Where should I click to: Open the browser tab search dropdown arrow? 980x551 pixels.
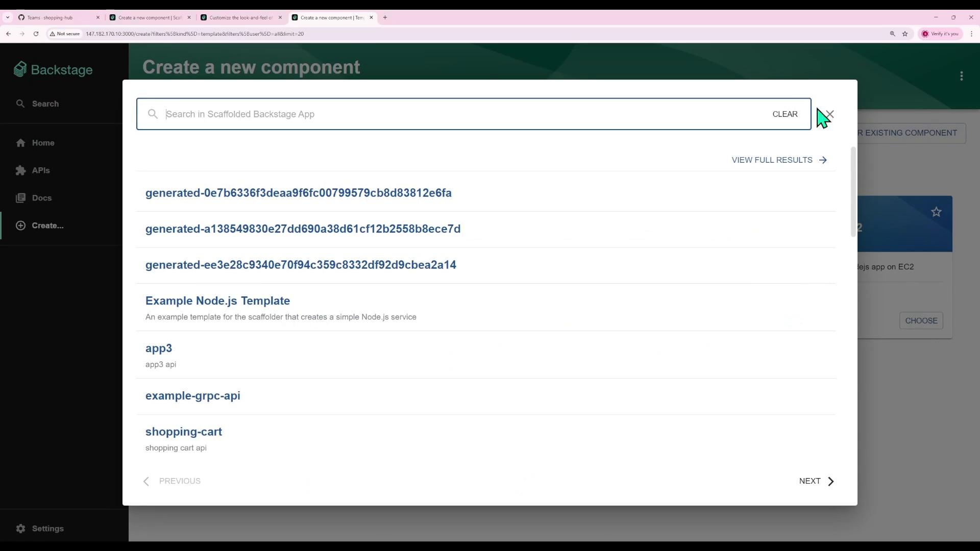[x=8, y=17]
